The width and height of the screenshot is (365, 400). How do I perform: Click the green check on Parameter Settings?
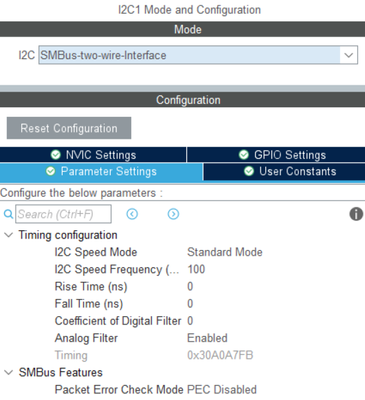(x=50, y=171)
